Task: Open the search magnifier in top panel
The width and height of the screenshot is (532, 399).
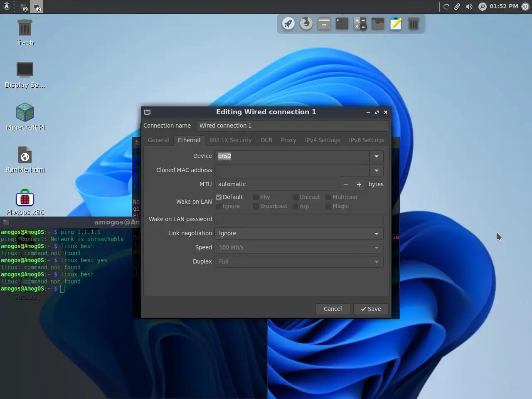Action: point(482,7)
